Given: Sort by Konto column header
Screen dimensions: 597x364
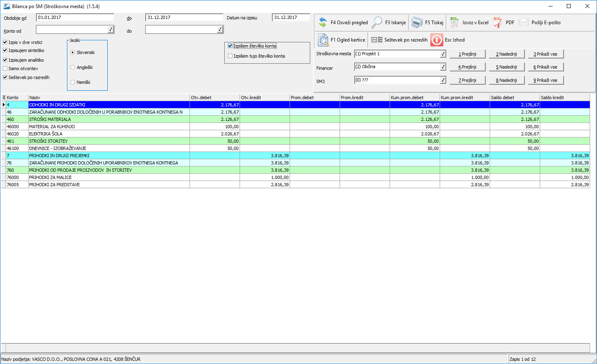Looking at the screenshot, I should click(x=17, y=98).
